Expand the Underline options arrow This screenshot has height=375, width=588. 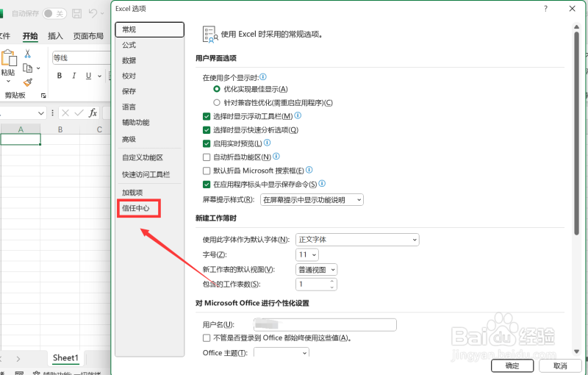click(x=99, y=76)
